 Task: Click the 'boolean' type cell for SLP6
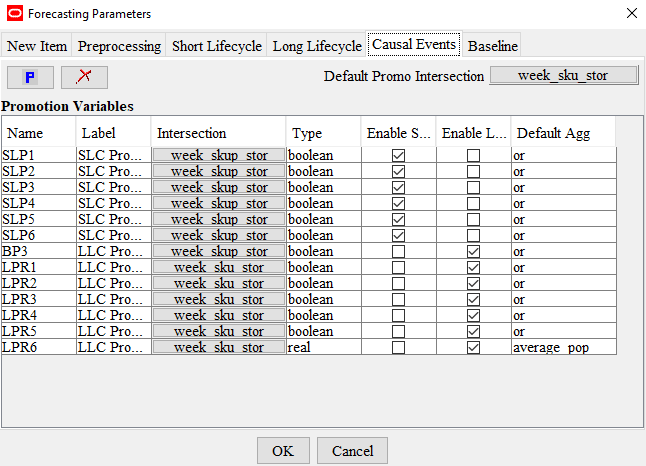[x=324, y=235]
